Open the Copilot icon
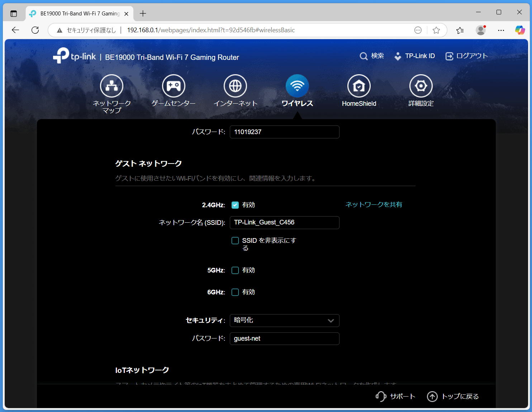Image resolution: width=532 pixels, height=412 pixels. point(520,30)
